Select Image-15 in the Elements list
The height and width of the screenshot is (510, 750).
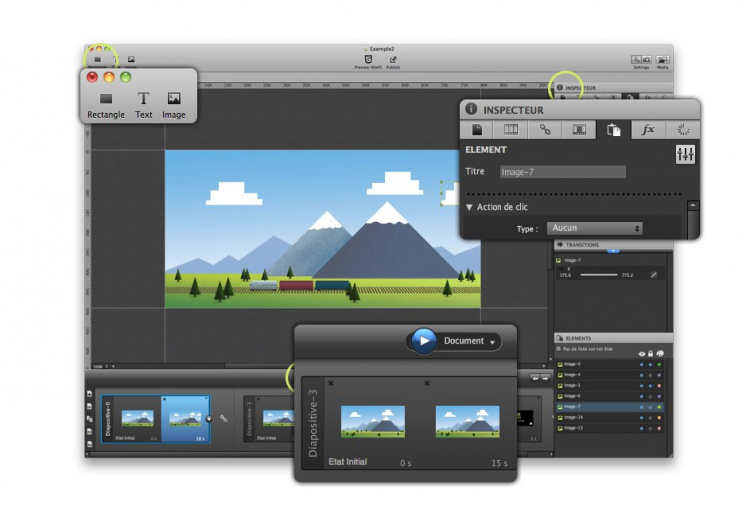click(x=610, y=428)
